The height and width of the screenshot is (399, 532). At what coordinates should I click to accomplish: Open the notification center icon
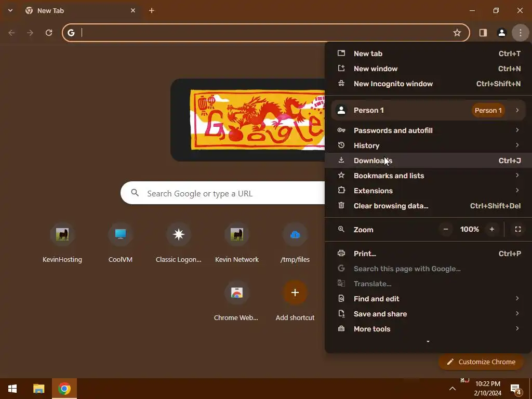[515, 389]
